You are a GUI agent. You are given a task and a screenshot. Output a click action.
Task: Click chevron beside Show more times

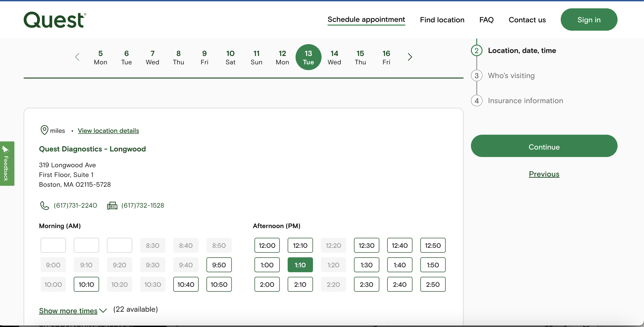point(103,311)
